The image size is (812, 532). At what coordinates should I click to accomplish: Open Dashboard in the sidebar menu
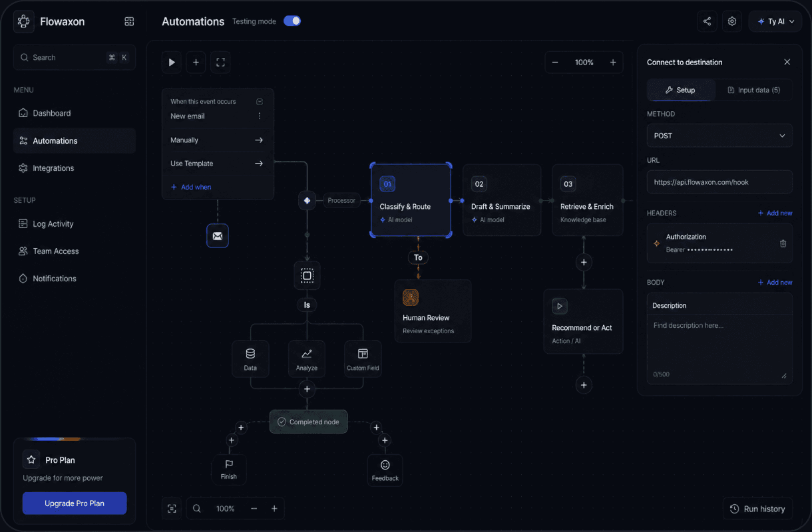(75, 113)
